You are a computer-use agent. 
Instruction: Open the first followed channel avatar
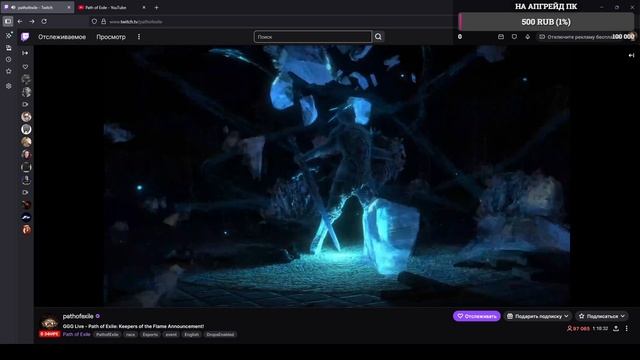click(26, 79)
